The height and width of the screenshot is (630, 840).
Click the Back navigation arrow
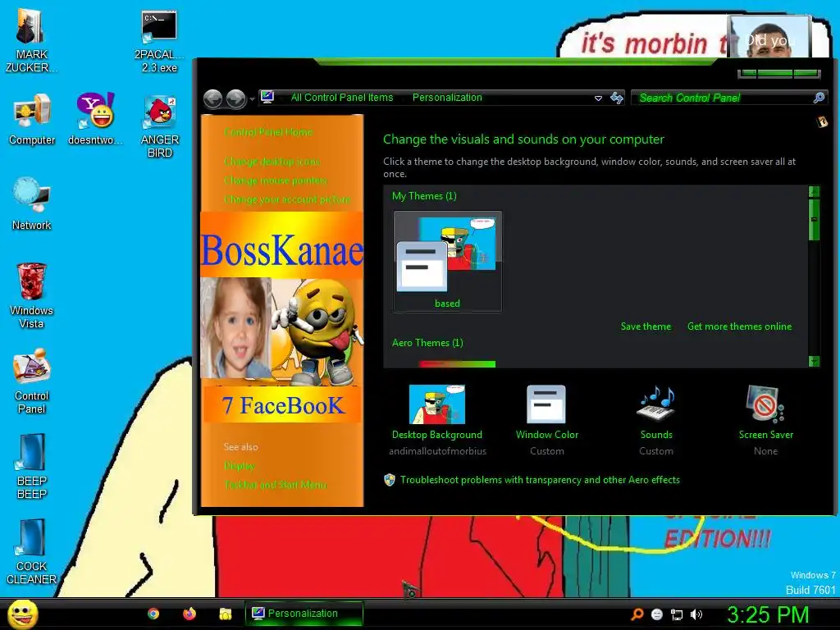click(x=213, y=98)
